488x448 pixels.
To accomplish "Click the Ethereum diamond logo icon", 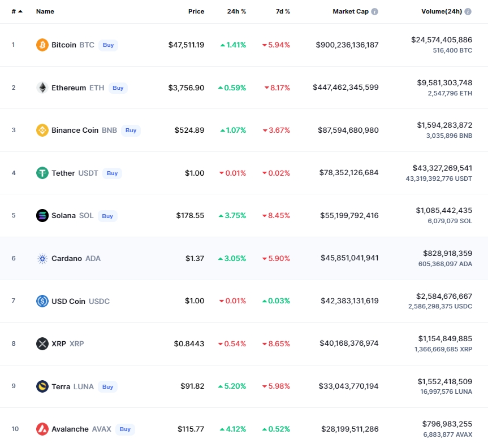I will coord(42,88).
